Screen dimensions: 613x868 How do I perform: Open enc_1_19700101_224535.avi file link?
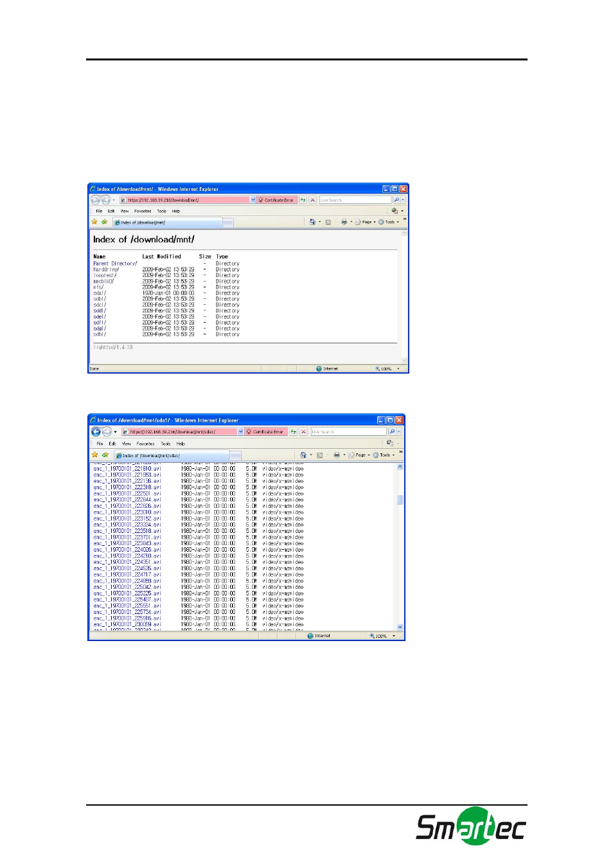coord(127,568)
